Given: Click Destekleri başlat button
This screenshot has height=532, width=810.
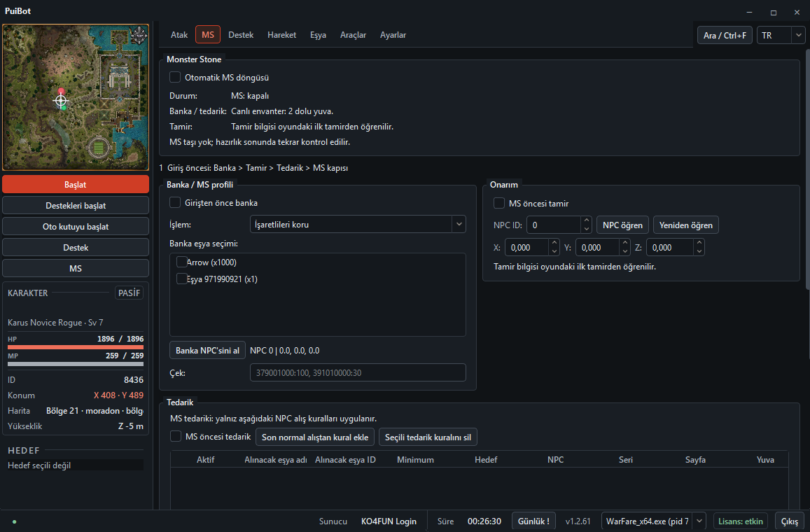Looking at the screenshot, I should click(76, 206).
